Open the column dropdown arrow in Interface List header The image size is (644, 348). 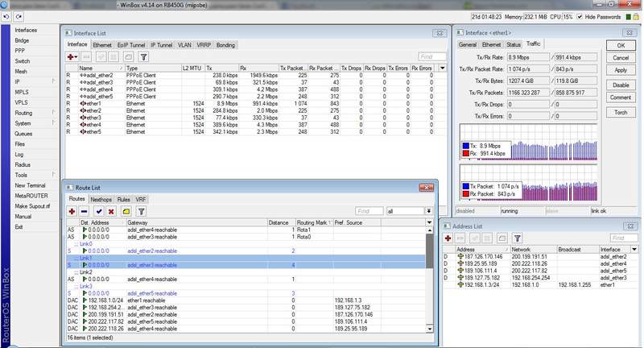440,68
